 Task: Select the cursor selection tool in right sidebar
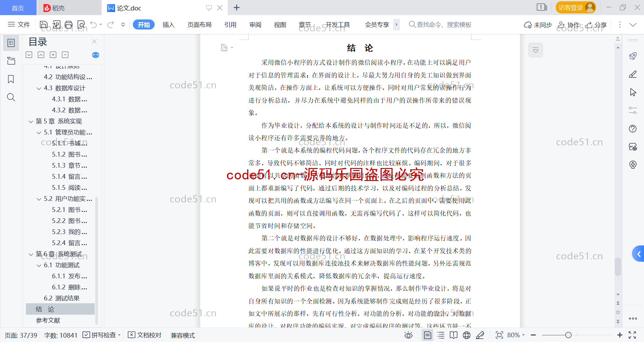point(633,92)
